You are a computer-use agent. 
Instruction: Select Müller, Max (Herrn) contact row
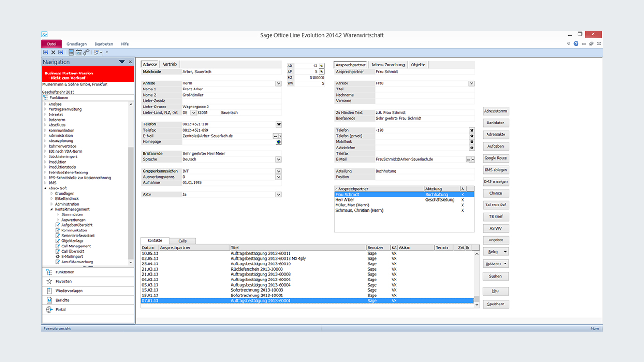point(404,205)
